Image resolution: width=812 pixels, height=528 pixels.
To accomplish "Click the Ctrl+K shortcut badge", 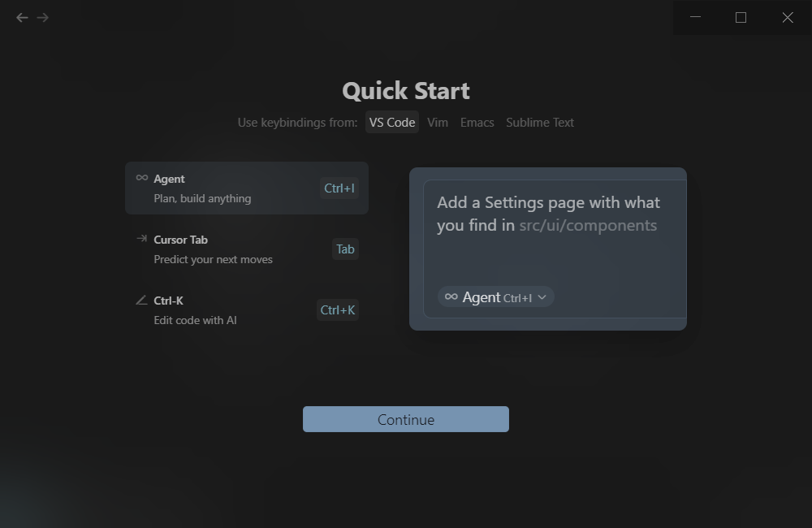I will tap(338, 309).
